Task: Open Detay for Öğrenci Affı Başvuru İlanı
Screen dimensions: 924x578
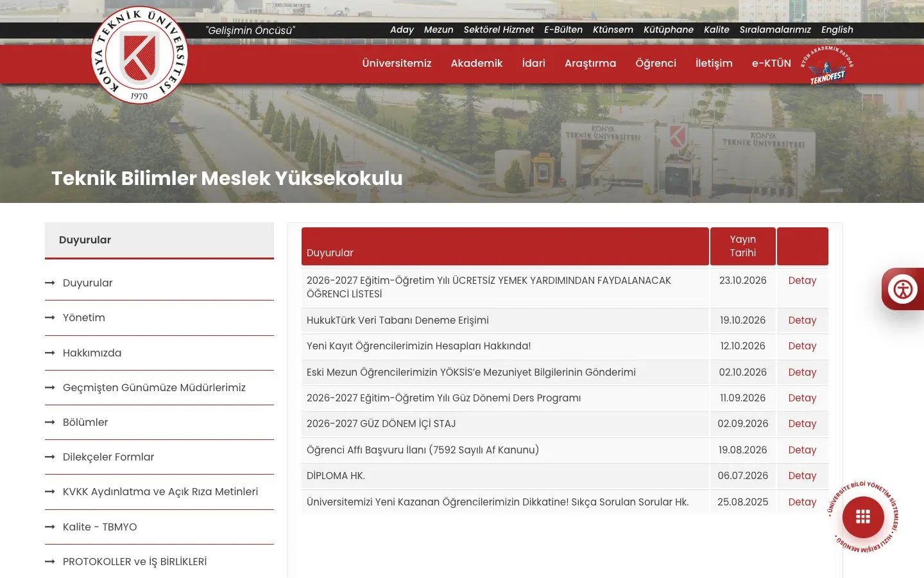Action: pos(802,450)
